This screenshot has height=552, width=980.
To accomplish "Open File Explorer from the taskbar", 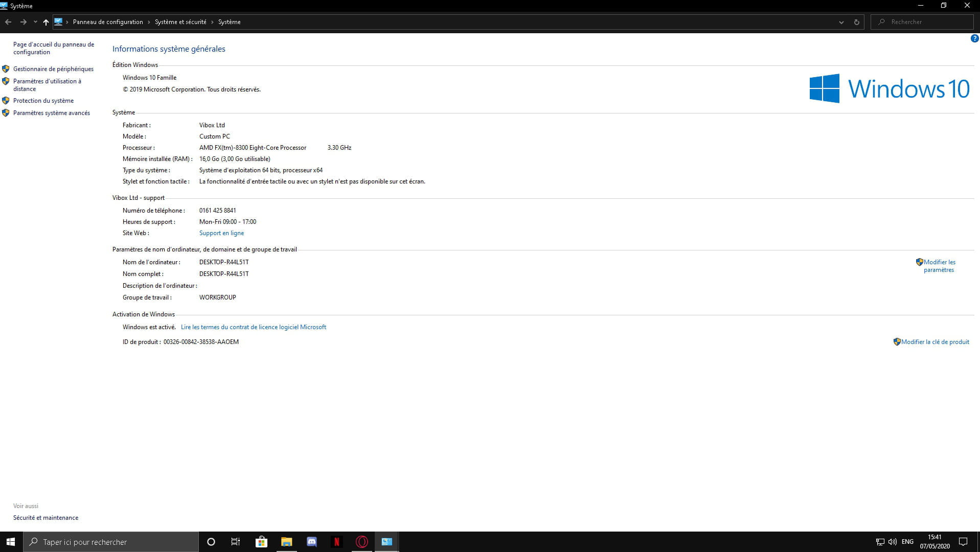I will tap(286, 542).
